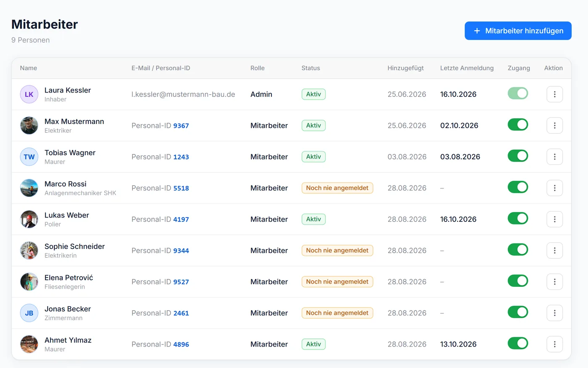
Task: Click Marco Rossi's profile photo
Action: coord(29,188)
